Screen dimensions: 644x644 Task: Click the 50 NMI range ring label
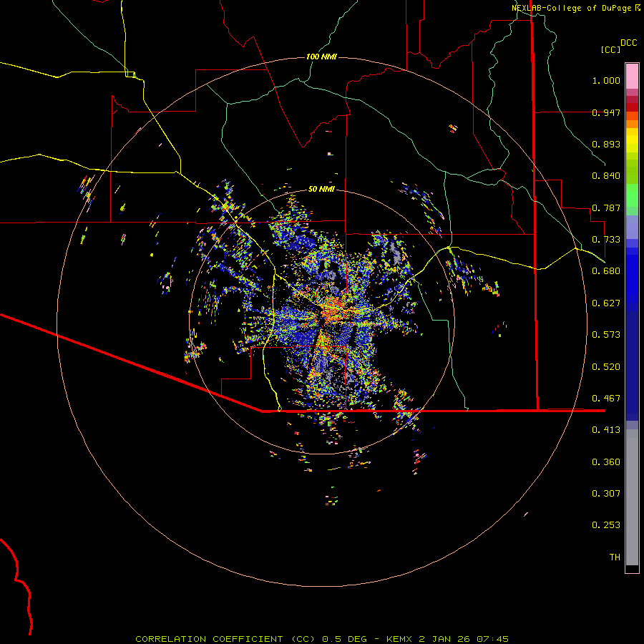[x=321, y=189]
